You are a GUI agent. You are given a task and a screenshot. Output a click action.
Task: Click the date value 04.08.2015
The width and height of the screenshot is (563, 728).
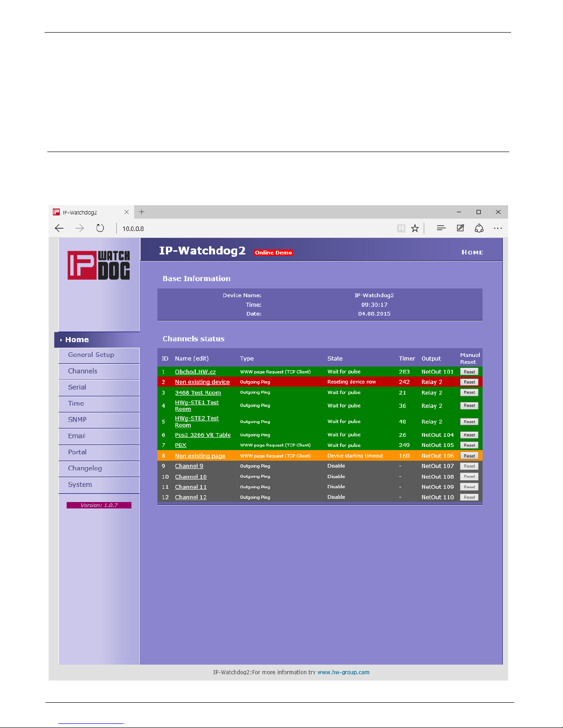(374, 314)
